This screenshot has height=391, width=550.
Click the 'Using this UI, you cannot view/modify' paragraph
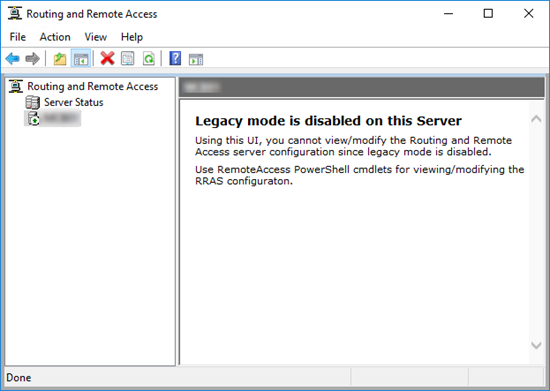coord(353,146)
